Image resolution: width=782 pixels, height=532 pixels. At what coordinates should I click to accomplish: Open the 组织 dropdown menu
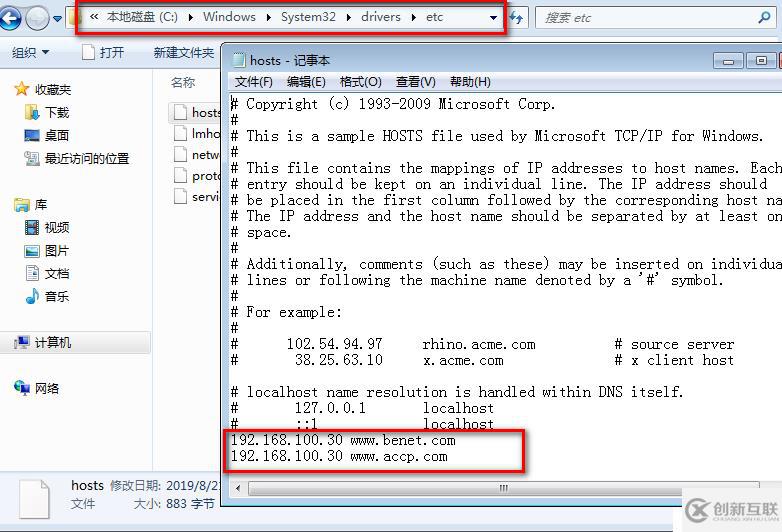pos(30,52)
